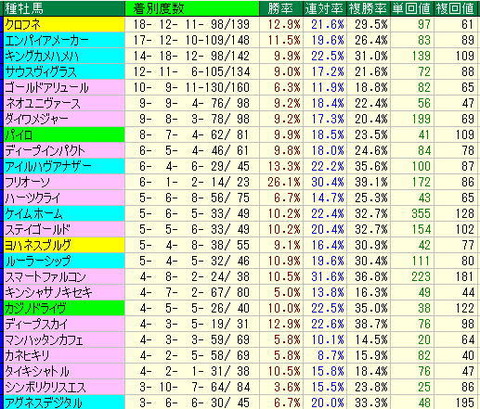Screen dimensions: 480x409
Task: Click アグネスデジタル 複回値 195
Action: point(465,402)
